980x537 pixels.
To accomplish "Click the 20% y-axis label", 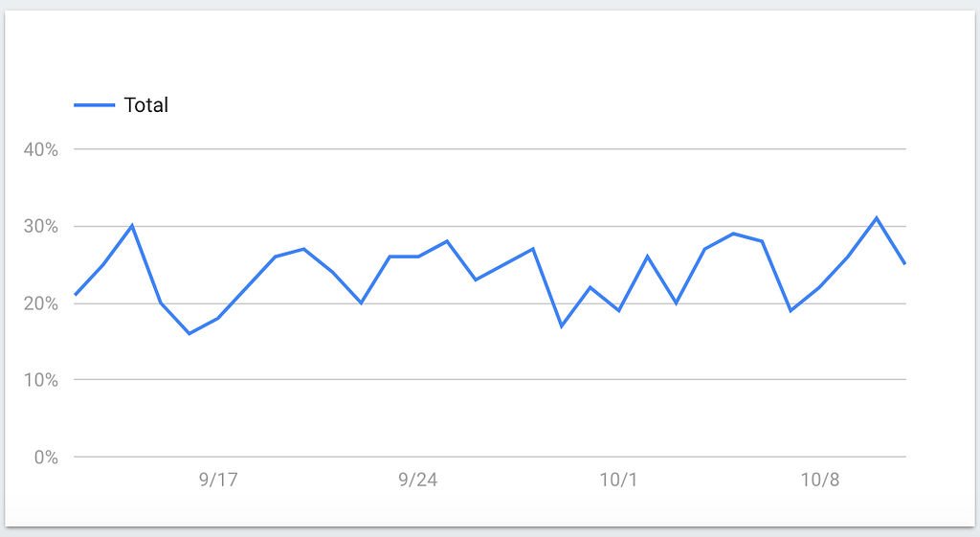I will click(x=41, y=303).
